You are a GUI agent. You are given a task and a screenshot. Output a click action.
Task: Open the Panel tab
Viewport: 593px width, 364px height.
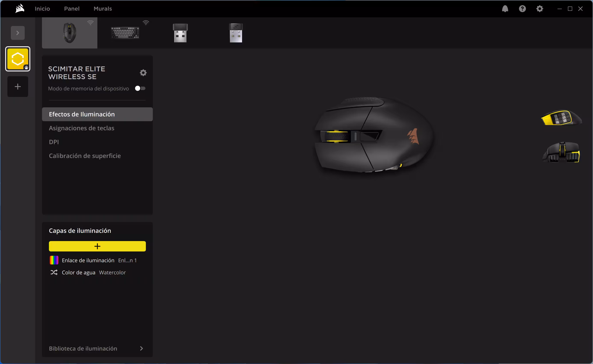click(72, 9)
